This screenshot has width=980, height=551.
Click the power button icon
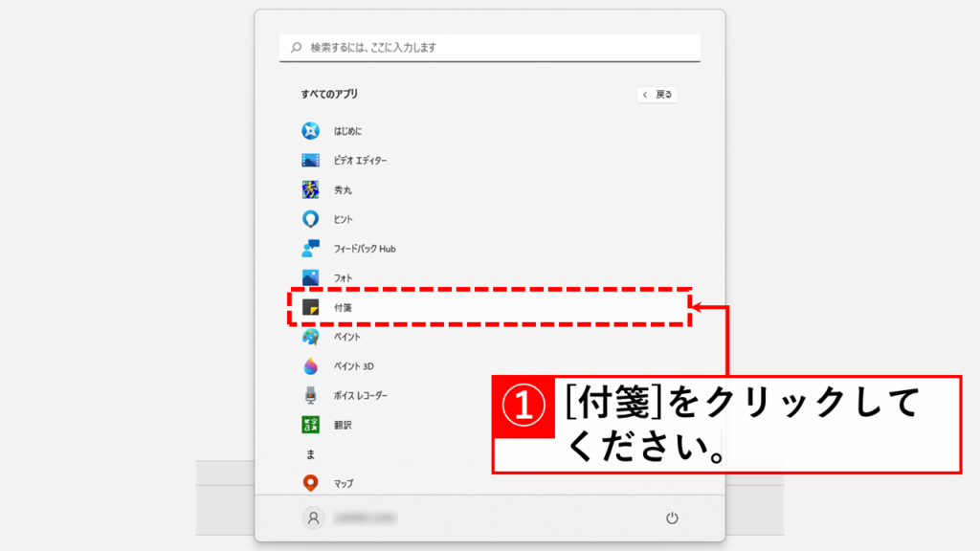click(672, 518)
